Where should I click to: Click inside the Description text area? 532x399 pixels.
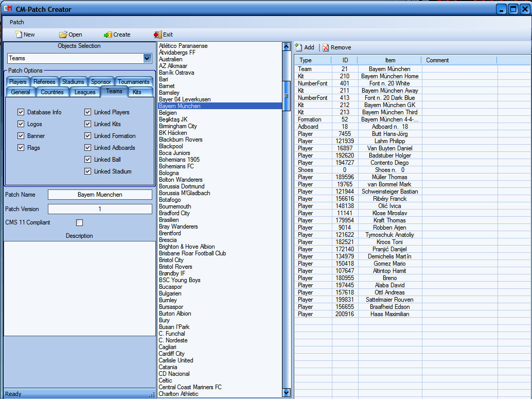click(x=79, y=288)
